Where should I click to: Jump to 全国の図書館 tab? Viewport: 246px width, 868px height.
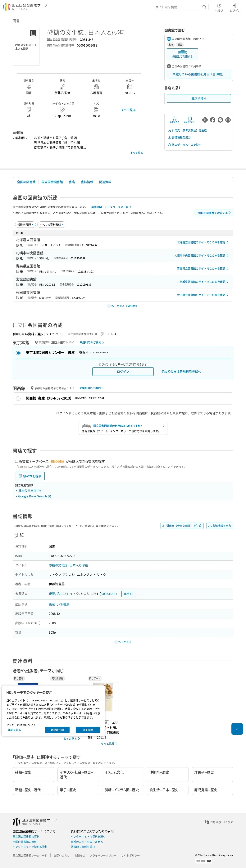click(26, 182)
